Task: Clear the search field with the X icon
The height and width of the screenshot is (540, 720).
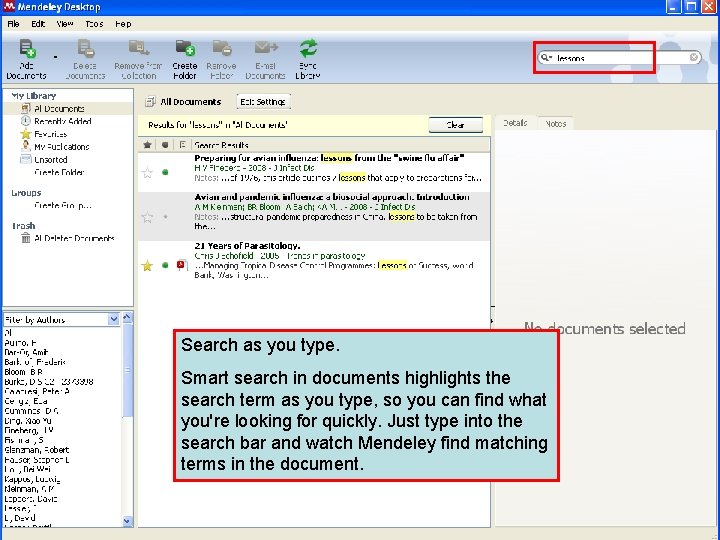Action: coord(694,57)
